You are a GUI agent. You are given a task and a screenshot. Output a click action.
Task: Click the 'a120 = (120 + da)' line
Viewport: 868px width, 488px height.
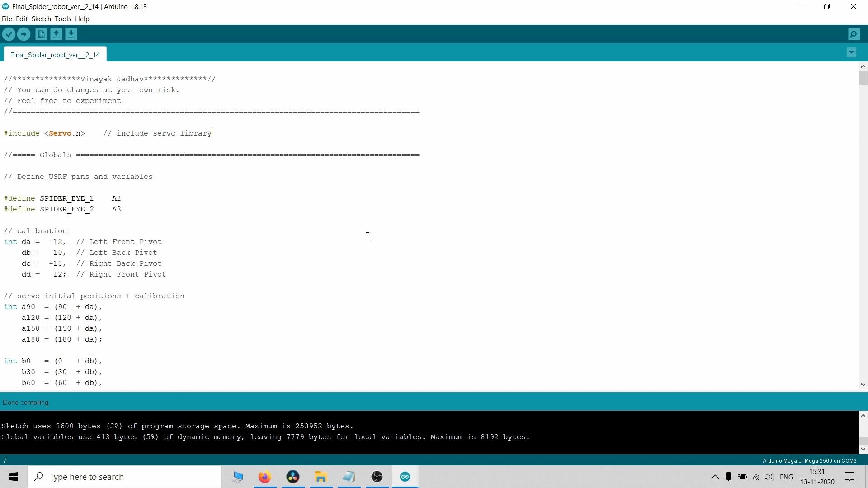coord(62,318)
